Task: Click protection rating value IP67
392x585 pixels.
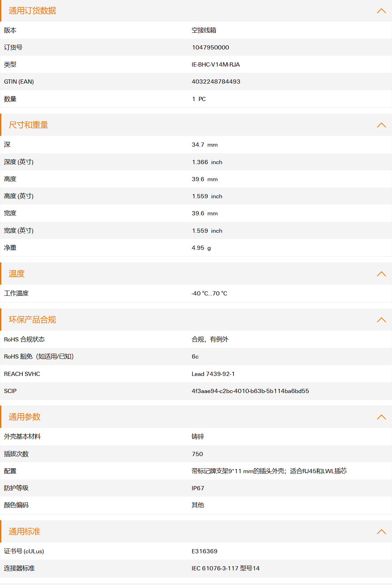Action: coord(198,488)
